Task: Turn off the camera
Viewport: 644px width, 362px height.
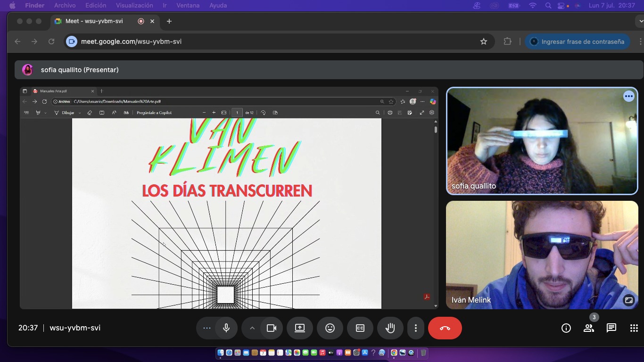Action: click(272, 328)
